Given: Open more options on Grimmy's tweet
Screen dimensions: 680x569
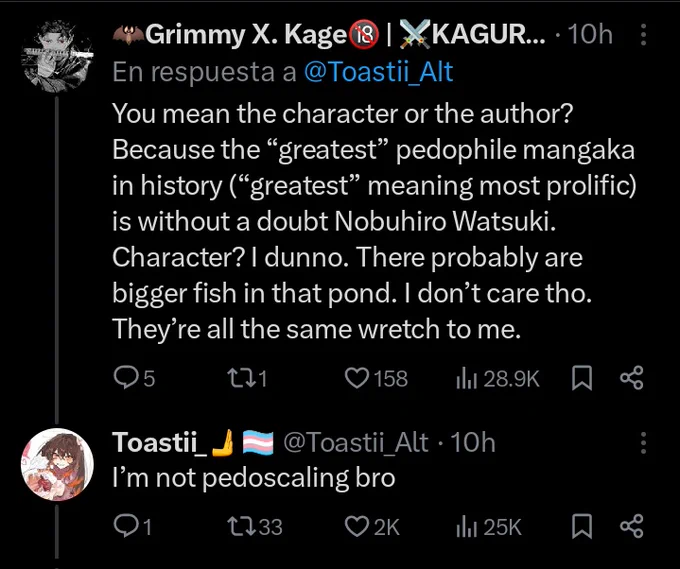Looking at the screenshot, I should click(x=644, y=35).
